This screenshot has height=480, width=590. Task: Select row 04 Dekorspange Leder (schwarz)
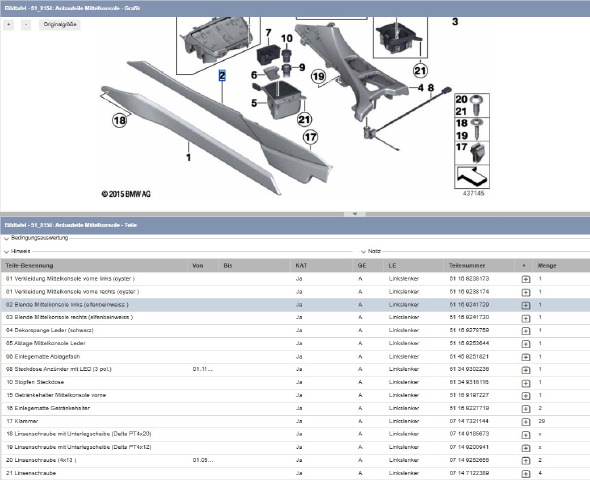pyautogui.click(x=295, y=331)
